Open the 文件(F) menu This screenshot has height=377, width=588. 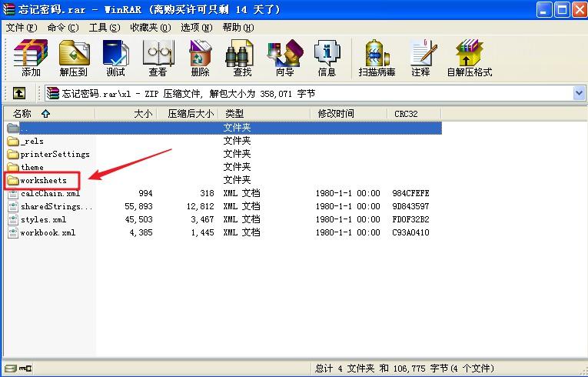[22, 28]
